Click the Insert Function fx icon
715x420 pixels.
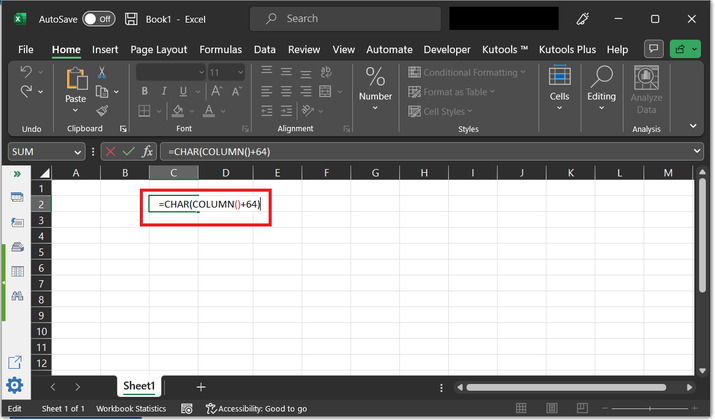pyautogui.click(x=147, y=151)
